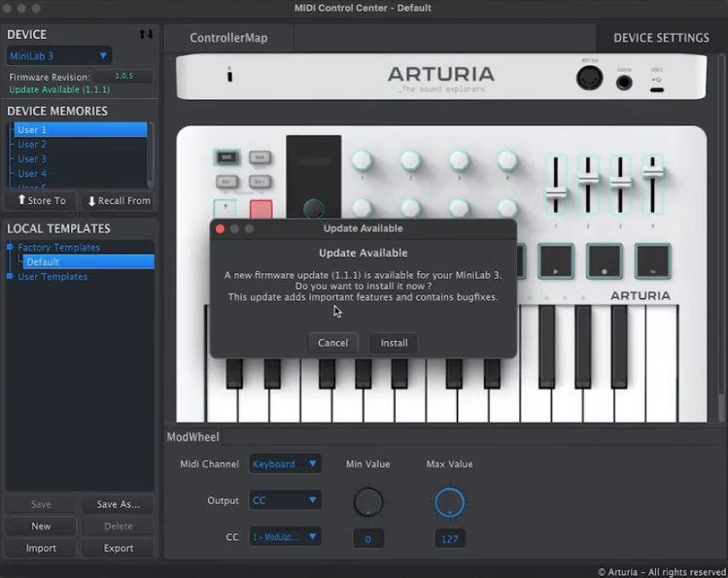
Task: Open the MiniLab 3 device dropdown
Action: pos(59,56)
